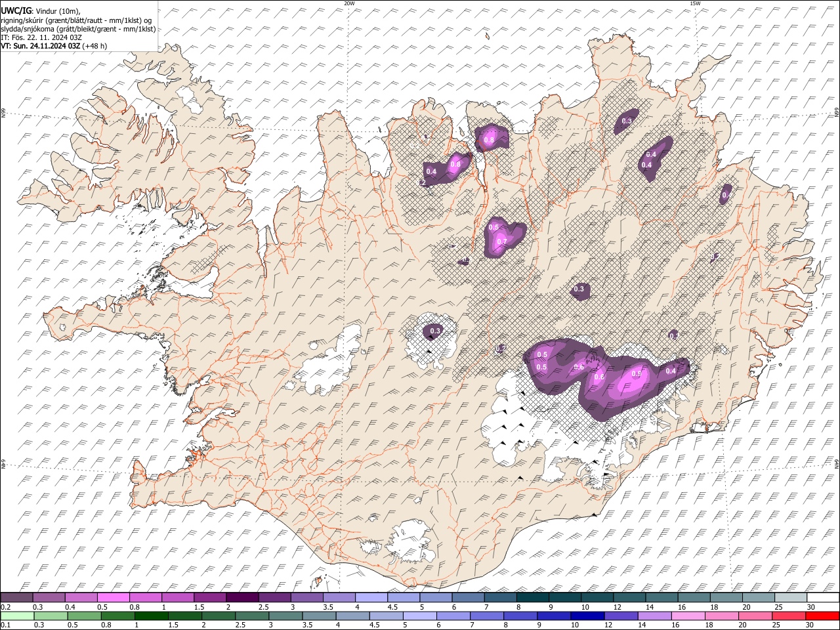Pick the pink 16 swatch, lower legend row
840x630 pixels.
[x=689, y=616]
